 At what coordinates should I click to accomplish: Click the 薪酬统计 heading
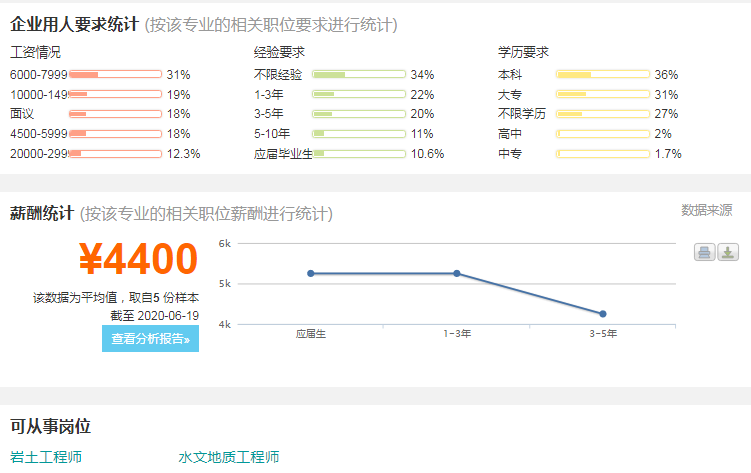coord(42,213)
